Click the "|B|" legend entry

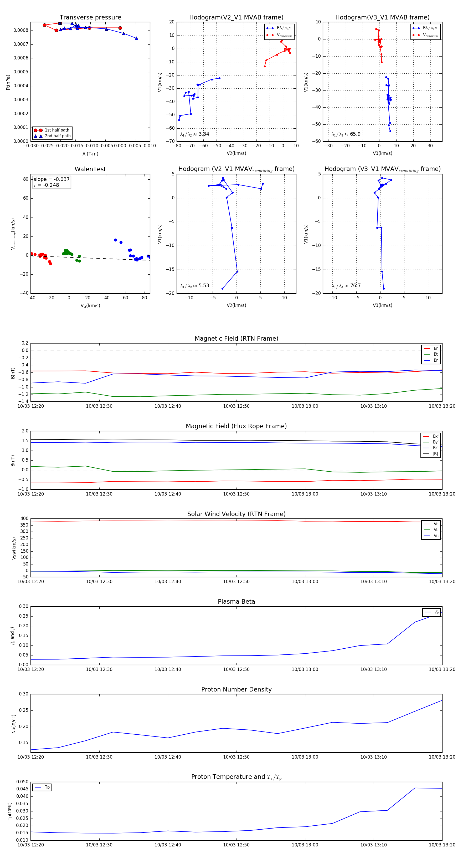tap(431, 454)
